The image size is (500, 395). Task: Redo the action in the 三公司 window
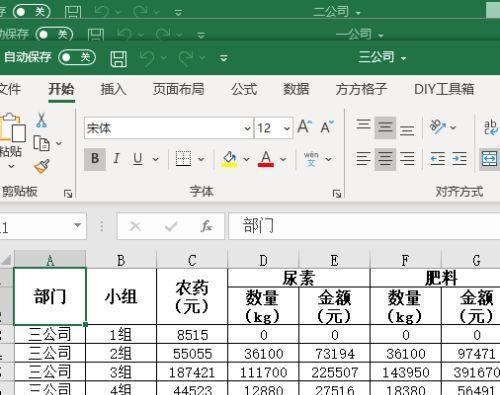click(185, 58)
